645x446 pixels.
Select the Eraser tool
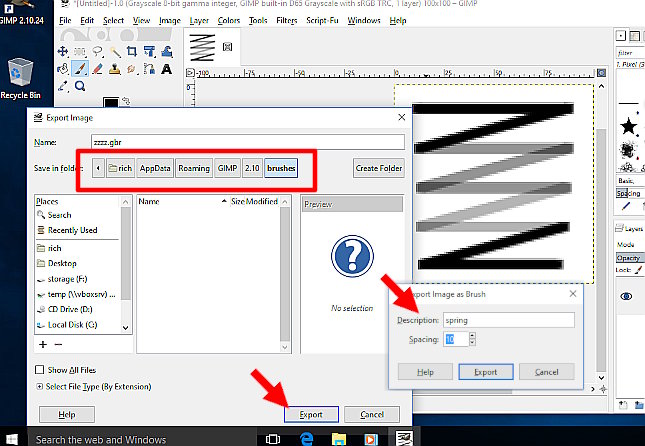(97, 69)
